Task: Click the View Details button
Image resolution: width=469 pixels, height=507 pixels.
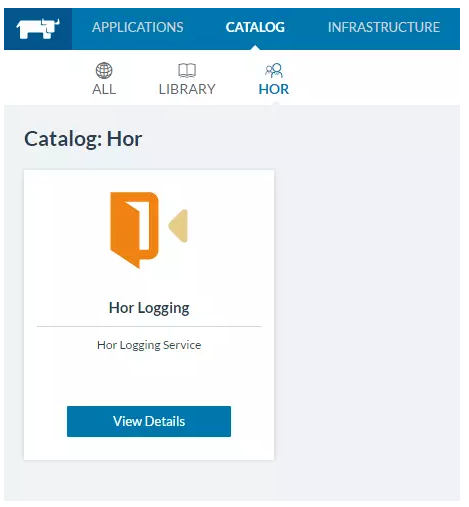Action: (149, 421)
